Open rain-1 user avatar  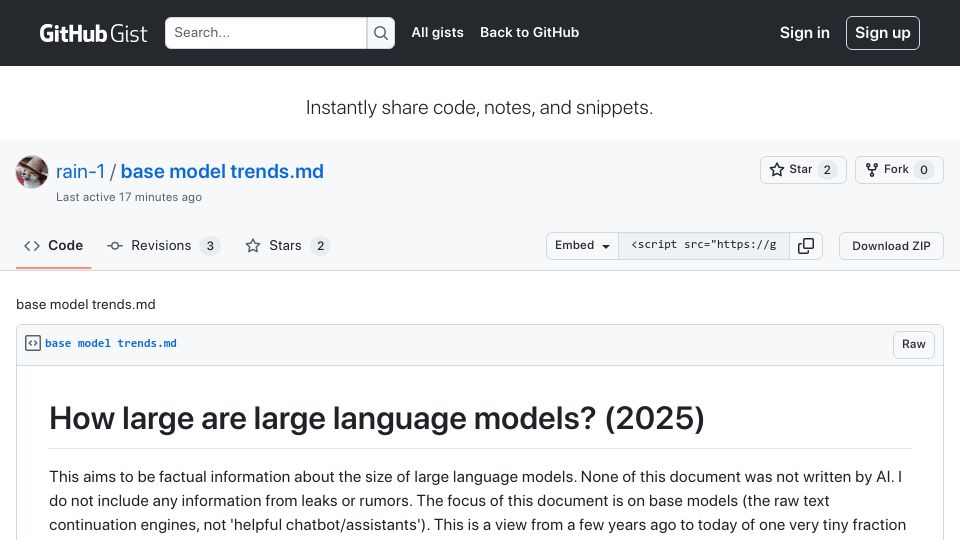(32, 171)
